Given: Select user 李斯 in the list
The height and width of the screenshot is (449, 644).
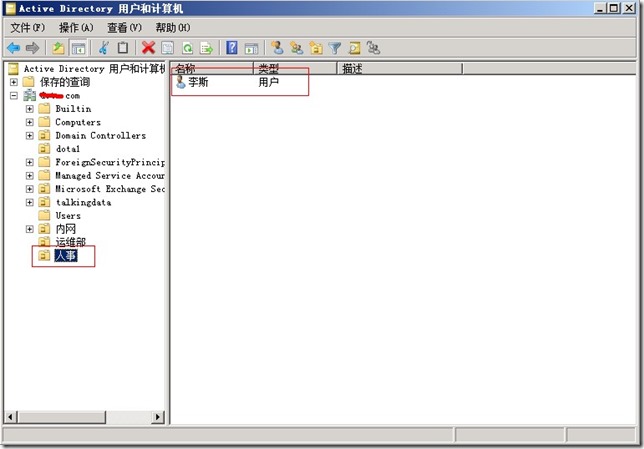Looking at the screenshot, I should [197, 83].
